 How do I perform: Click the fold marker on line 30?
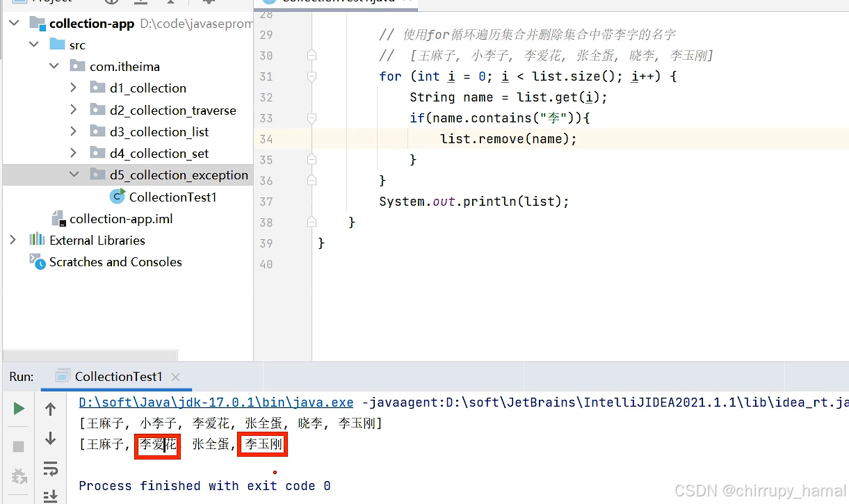(x=312, y=55)
